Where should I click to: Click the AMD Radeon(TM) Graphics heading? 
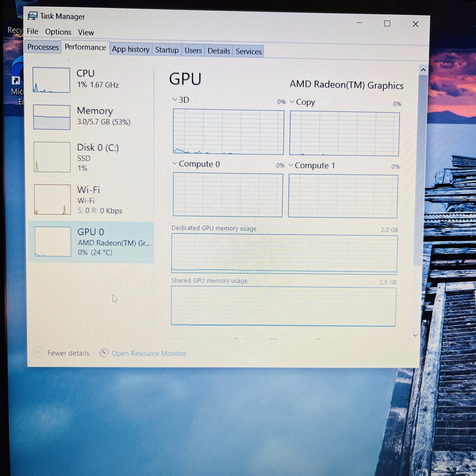(346, 85)
